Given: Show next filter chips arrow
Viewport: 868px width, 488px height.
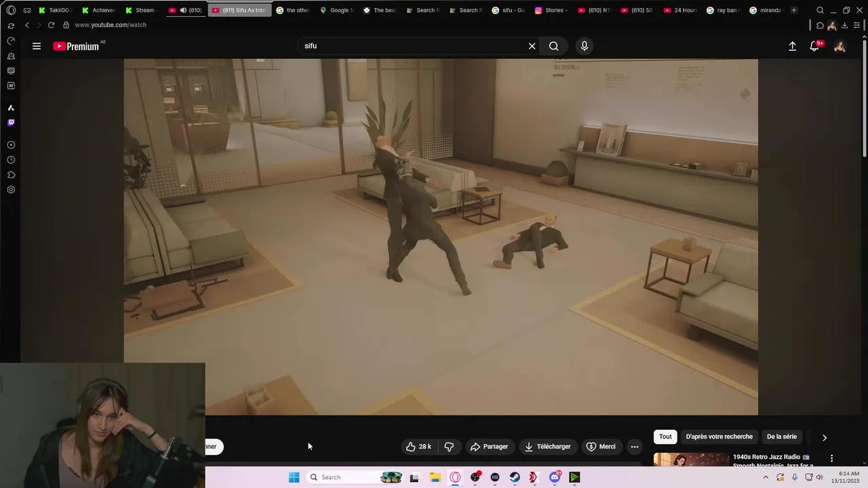Looking at the screenshot, I should tap(825, 437).
